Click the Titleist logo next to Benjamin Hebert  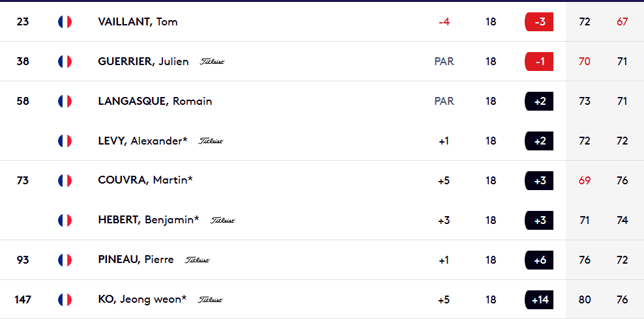(223, 221)
